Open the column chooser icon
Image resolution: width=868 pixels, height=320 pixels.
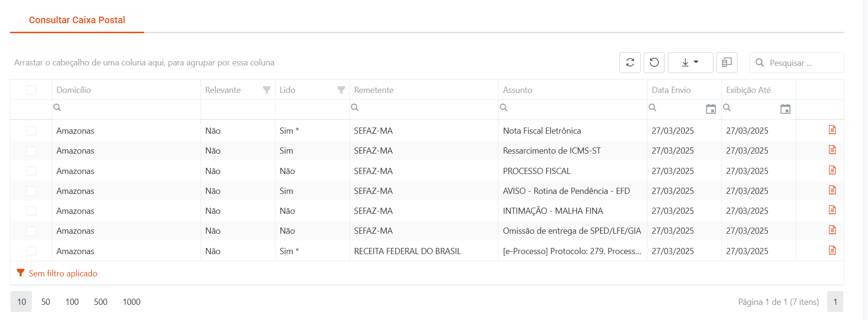(727, 63)
